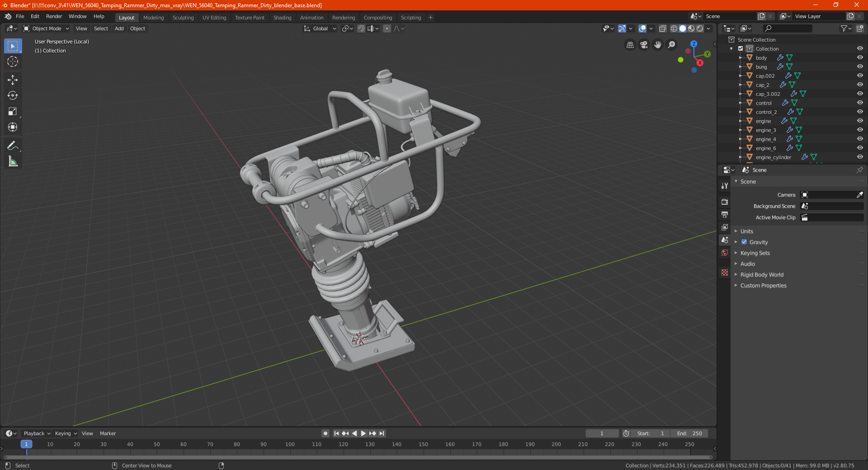Click the zoom view magnifier icon
Viewport: 868px width, 470px height.
[x=672, y=45]
